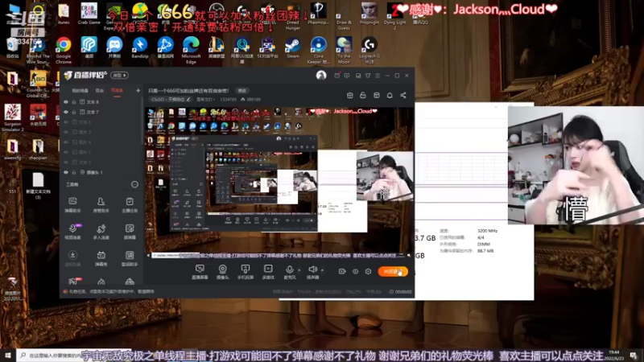Click the Bandizip desktop icon

click(x=140, y=47)
